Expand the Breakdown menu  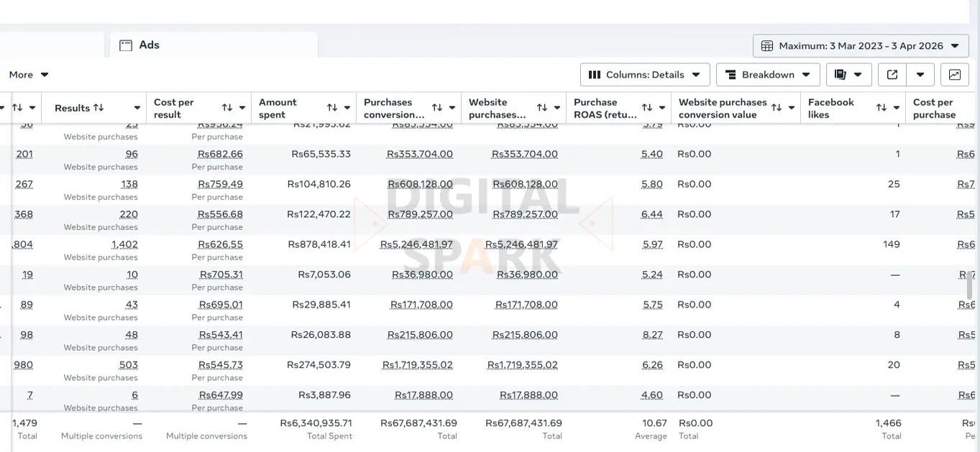(x=767, y=75)
